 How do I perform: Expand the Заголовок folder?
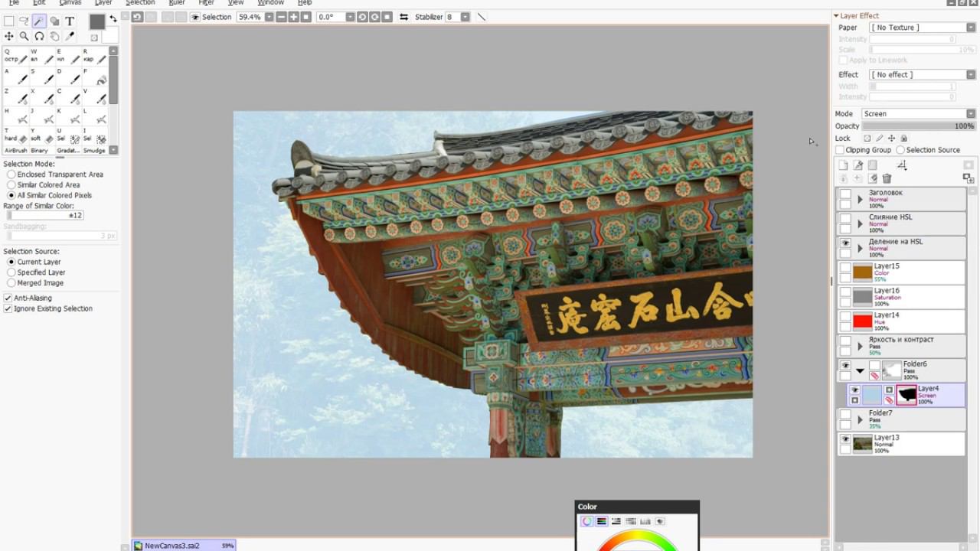(860, 200)
